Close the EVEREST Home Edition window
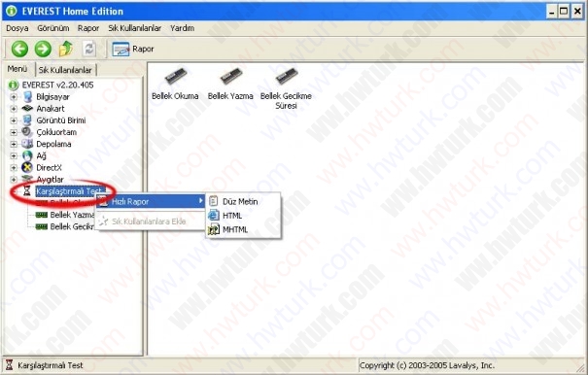The height and width of the screenshot is (375, 588). (x=577, y=12)
